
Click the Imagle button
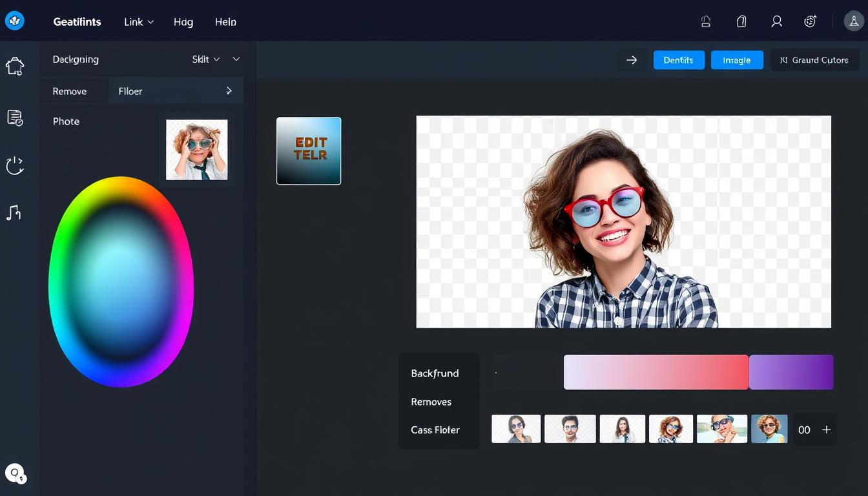coord(737,60)
